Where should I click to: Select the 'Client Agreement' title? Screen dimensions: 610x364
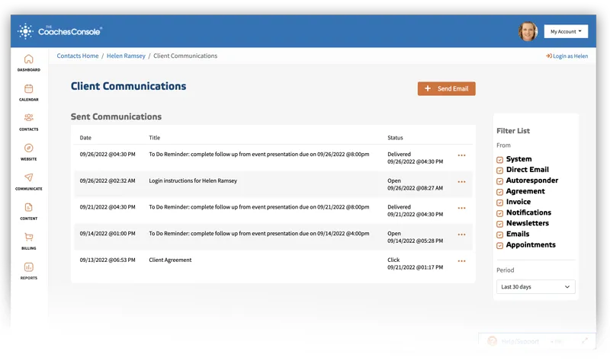[170, 260]
